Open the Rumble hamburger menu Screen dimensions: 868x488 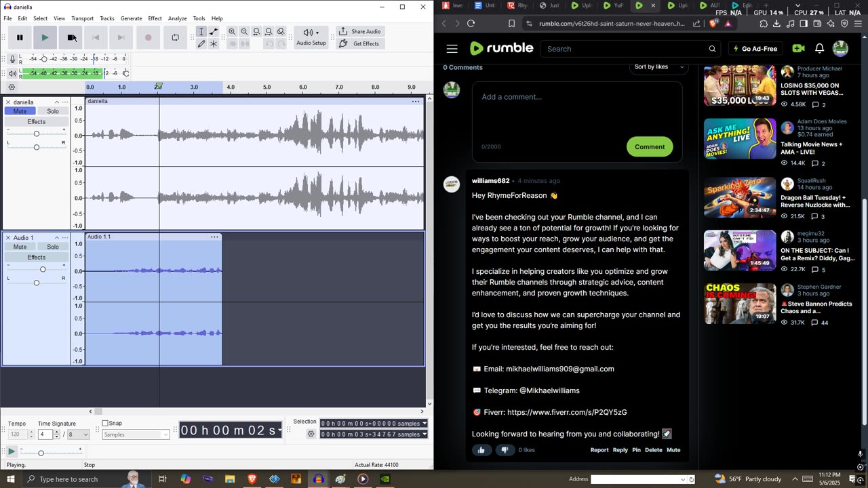point(452,49)
